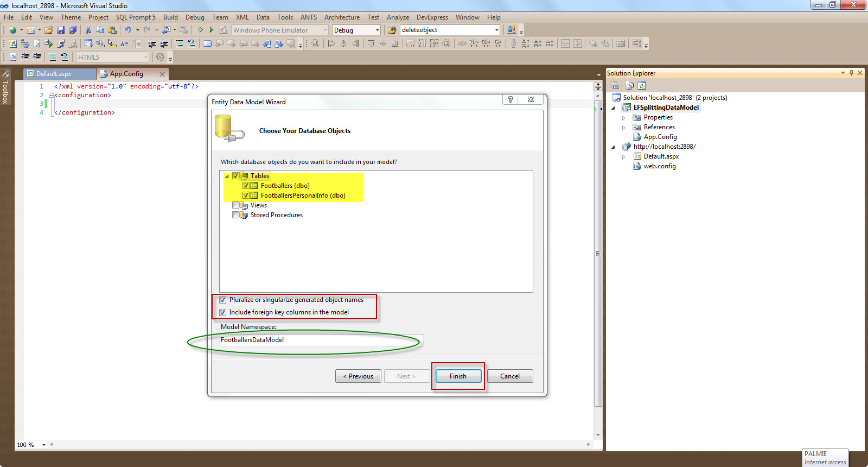
Task: Click the Make Horizontal Spacing Equal icon
Action: pyautogui.click(x=462, y=43)
